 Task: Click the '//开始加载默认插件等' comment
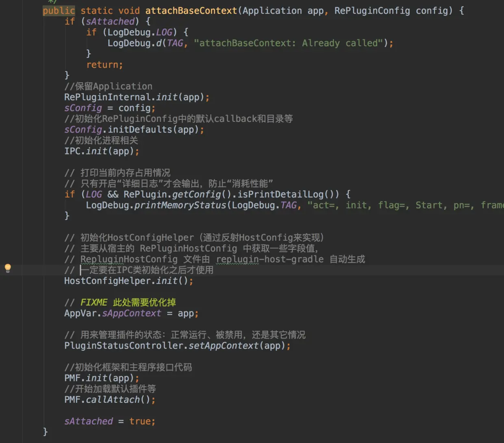point(110,389)
